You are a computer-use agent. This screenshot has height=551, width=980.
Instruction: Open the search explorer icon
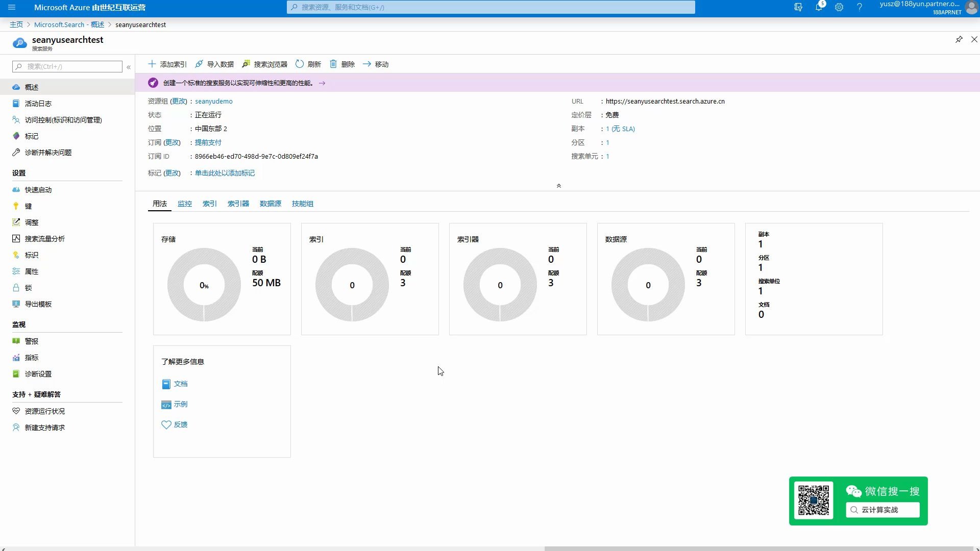click(x=246, y=64)
